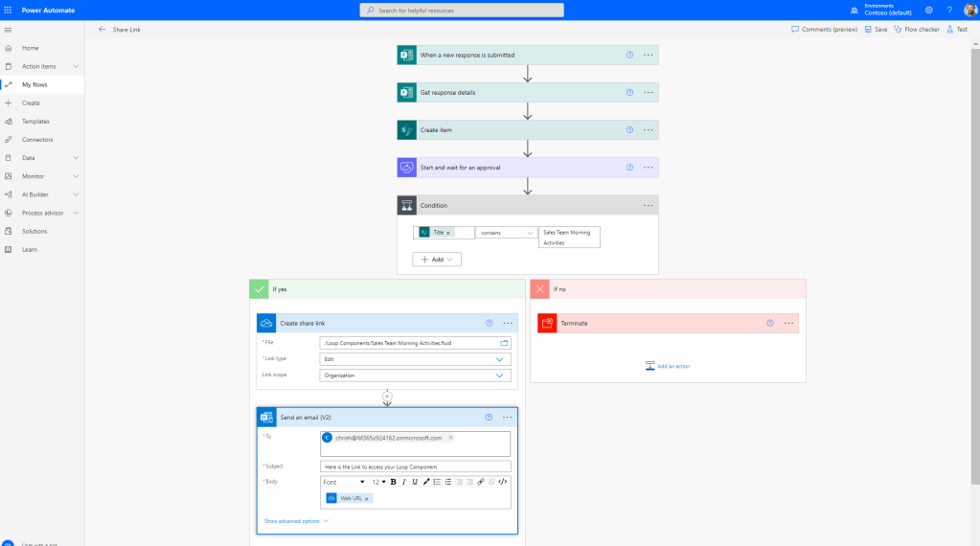Insert hyperlink in email body toolbar
The height and width of the screenshot is (546, 980).
pos(480,482)
